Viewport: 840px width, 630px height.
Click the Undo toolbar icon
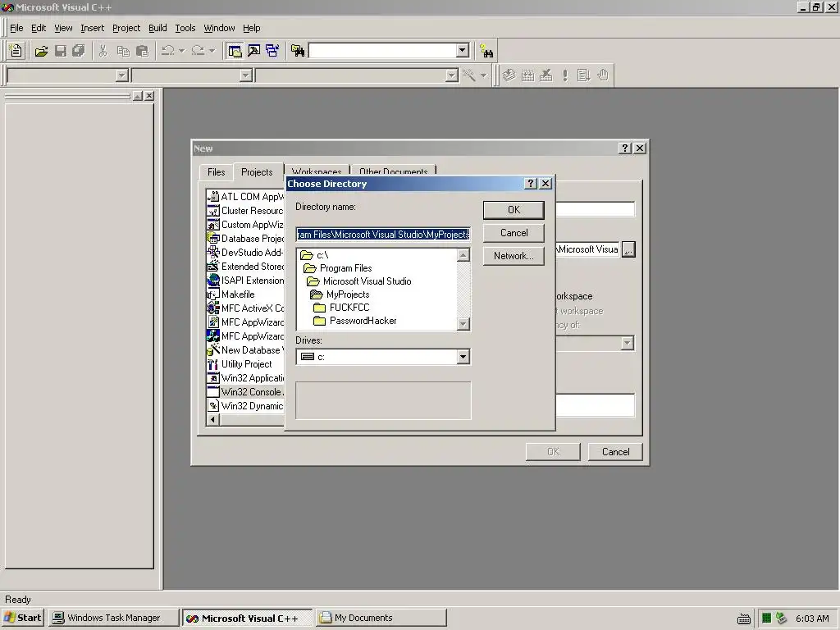pyautogui.click(x=167, y=51)
